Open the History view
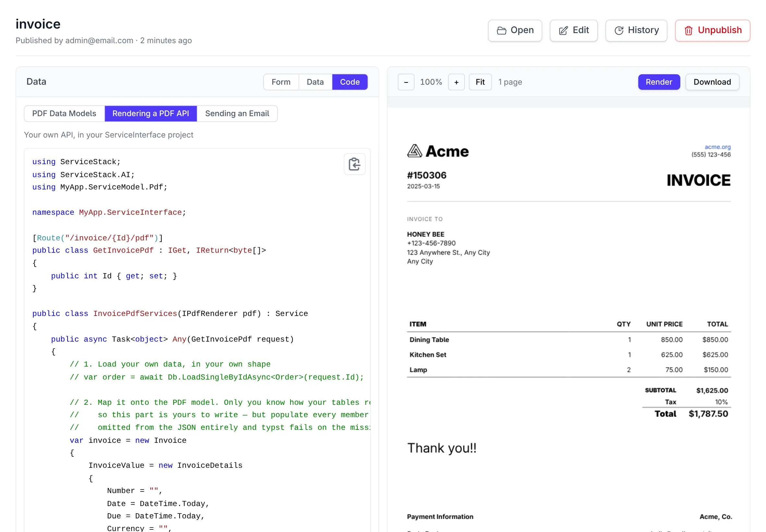This screenshot has height=532, width=766. [636, 30]
